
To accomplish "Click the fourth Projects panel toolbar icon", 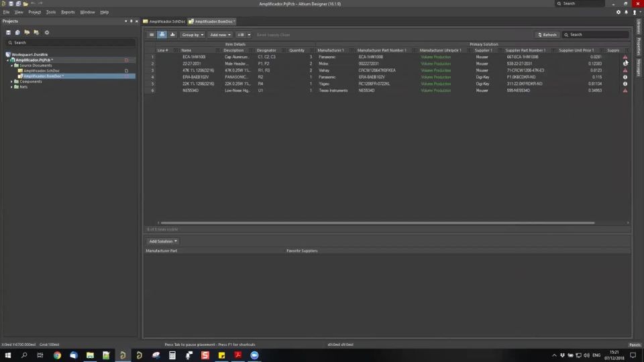I will [36, 32].
